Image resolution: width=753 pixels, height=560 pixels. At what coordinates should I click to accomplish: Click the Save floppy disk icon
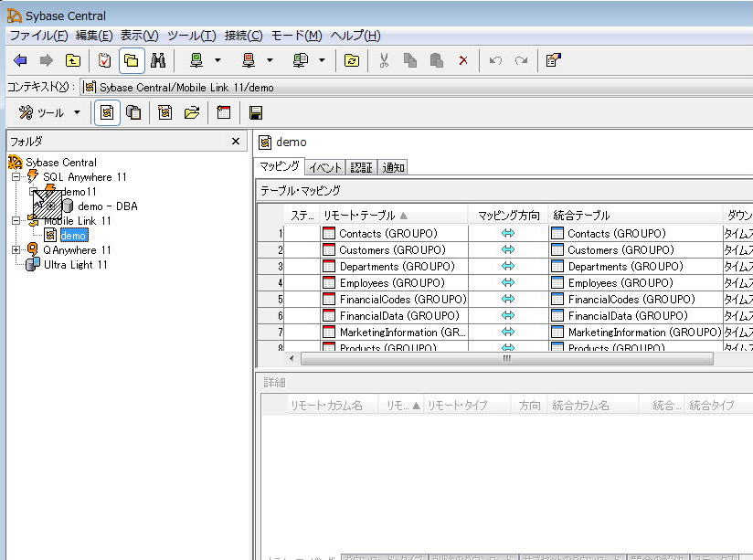(256, 112)
